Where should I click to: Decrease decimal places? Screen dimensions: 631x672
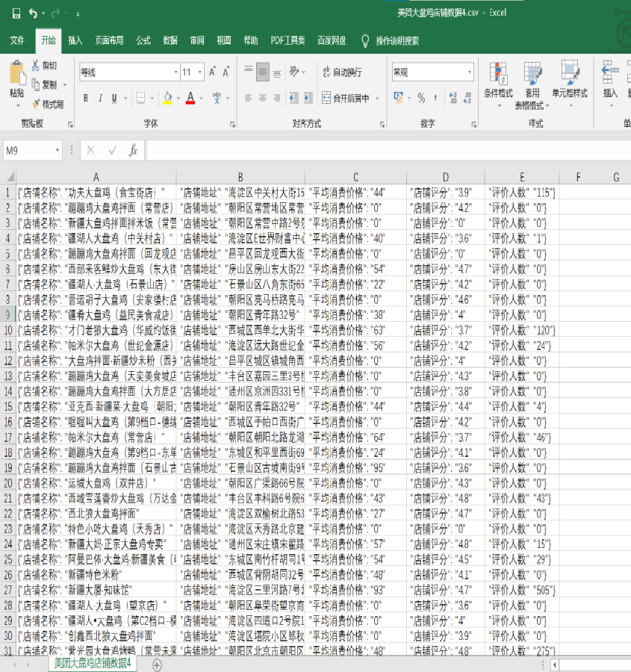click(467, 98)
